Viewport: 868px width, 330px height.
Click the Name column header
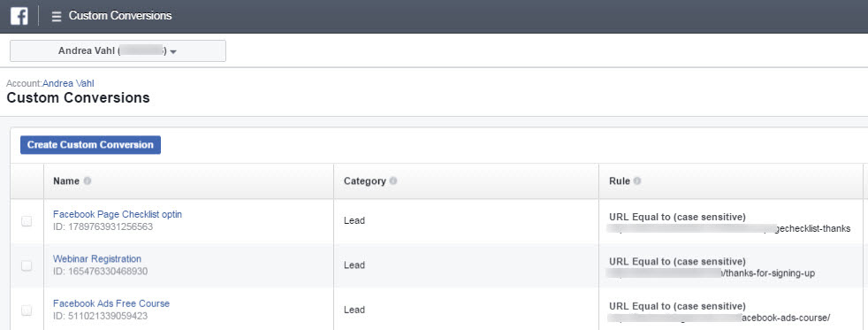coord(188,181)
